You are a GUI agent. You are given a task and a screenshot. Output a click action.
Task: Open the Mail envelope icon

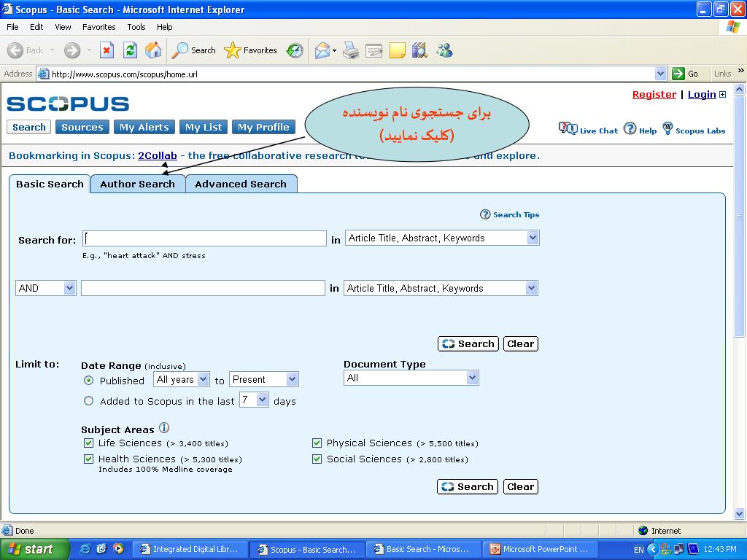coord(322,50)
